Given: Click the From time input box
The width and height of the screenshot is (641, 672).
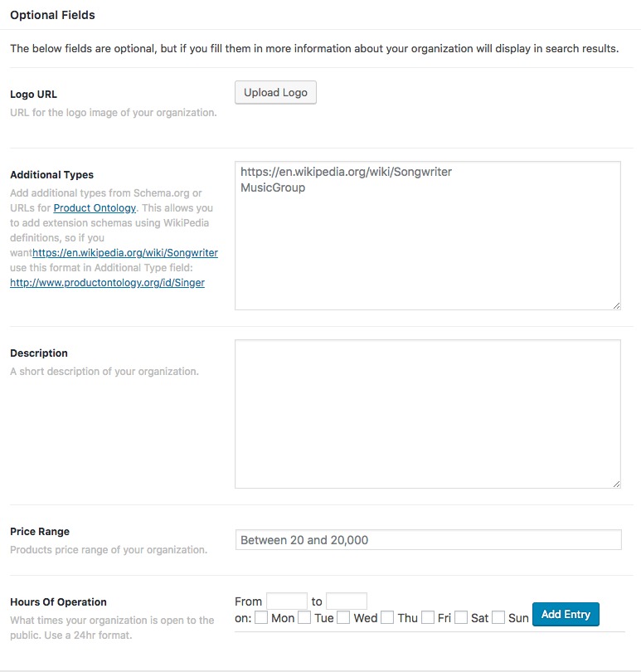Looking at the screenshot, I should [x=286, y=600].
